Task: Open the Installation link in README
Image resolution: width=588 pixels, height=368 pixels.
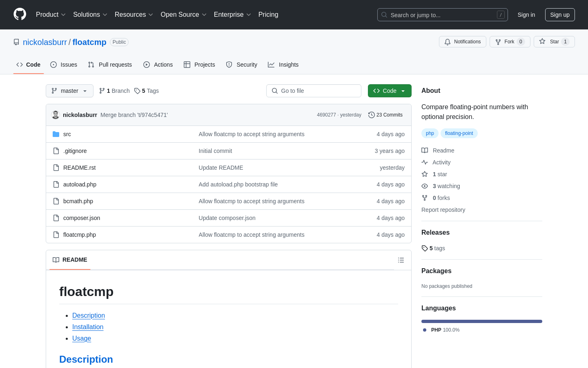Action: point(88,327)
